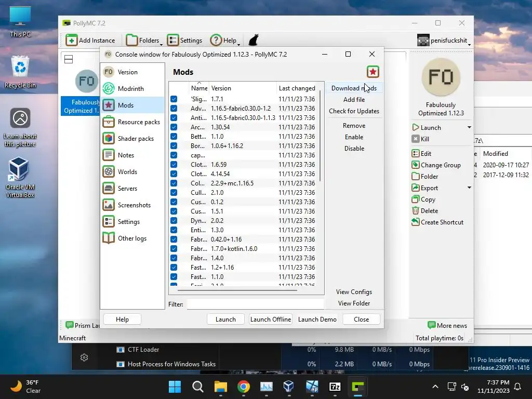The width and height of the screenshot is (532, 399).
Task: Click the Servers icon in sidebar
Action: 109,188
